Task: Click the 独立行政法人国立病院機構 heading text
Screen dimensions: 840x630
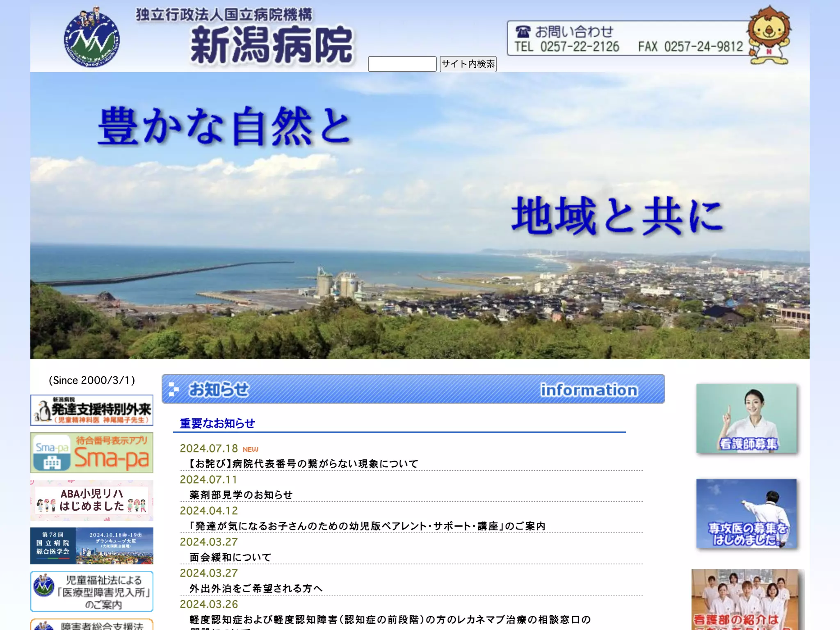Action: (224, 15)
